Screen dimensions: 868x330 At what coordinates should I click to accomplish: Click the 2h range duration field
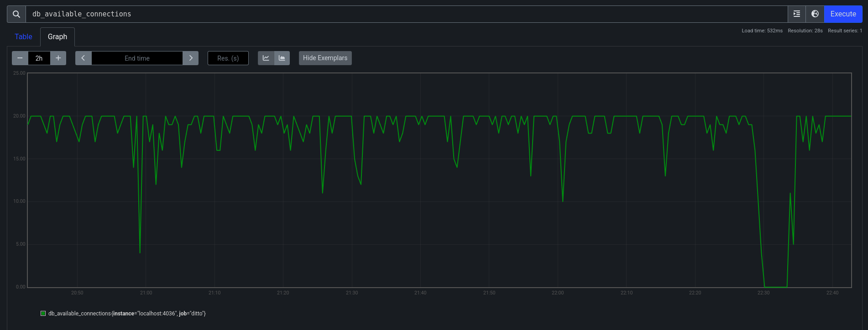click(39, 58)
